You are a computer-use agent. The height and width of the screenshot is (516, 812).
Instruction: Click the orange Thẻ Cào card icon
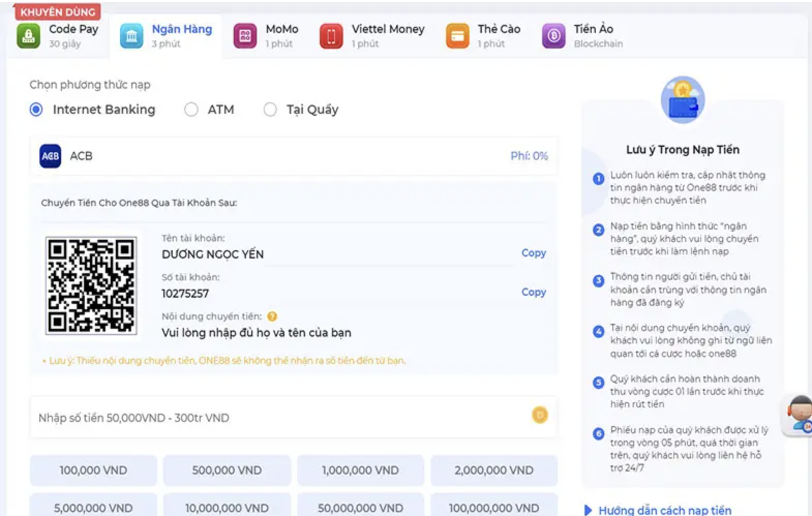[x=458, y=36]
